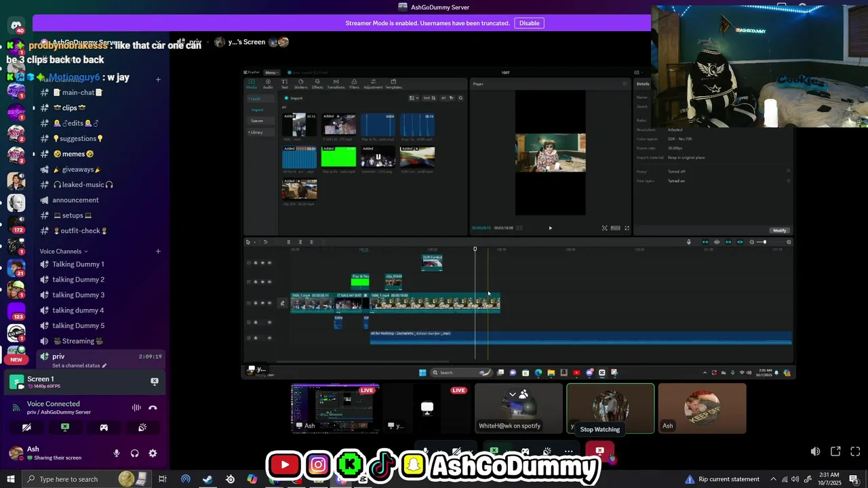
Task: Open the All filter dropdown in CapCut
Action: click(x=447, y=98)
